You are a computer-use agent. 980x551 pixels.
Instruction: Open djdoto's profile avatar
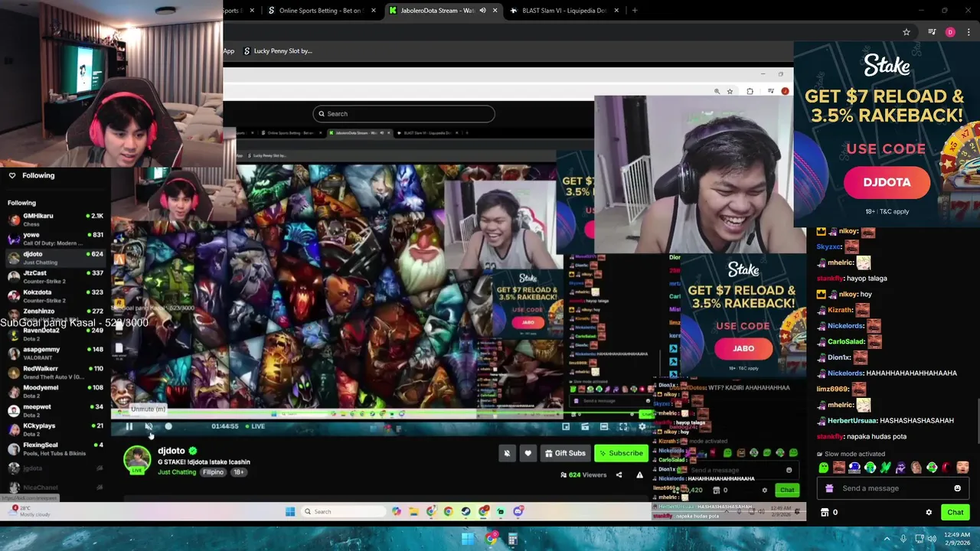137,459
